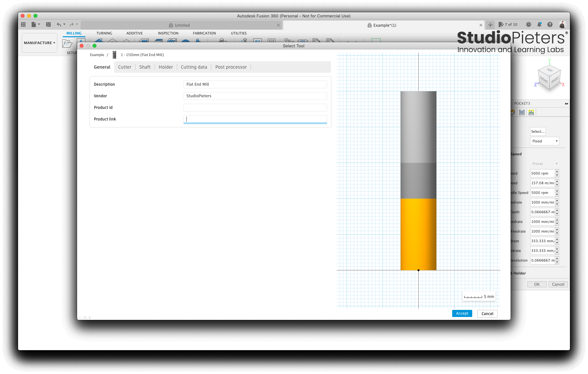
Task: Switch to the TURNING ribbon tab
Action: [x=104, y=33]
